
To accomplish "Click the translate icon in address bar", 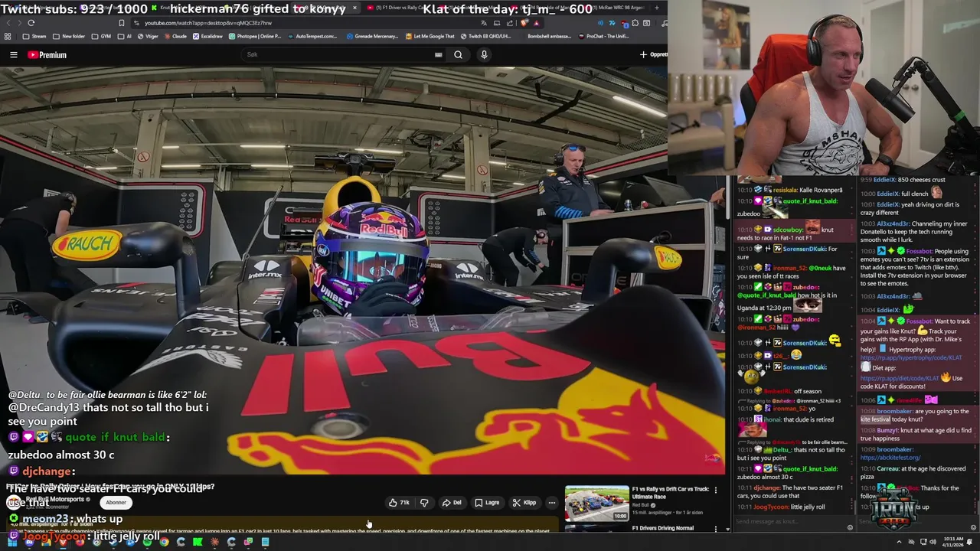I will point(484,23).
